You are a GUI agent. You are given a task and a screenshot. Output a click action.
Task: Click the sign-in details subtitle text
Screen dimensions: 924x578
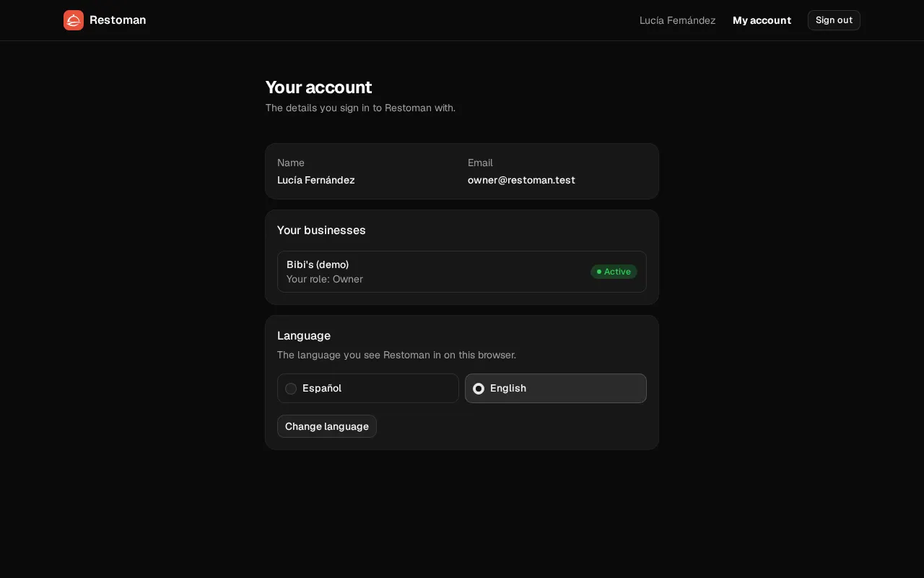360,108
